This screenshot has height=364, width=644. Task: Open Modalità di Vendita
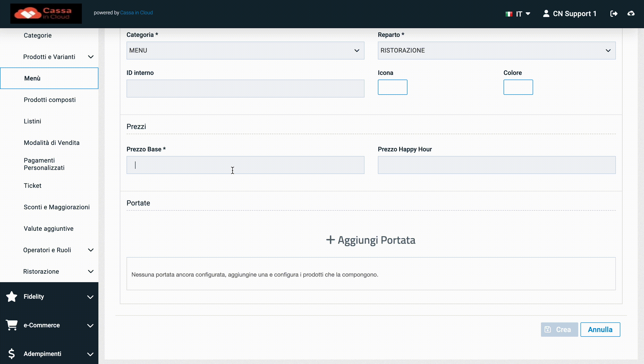51,143
